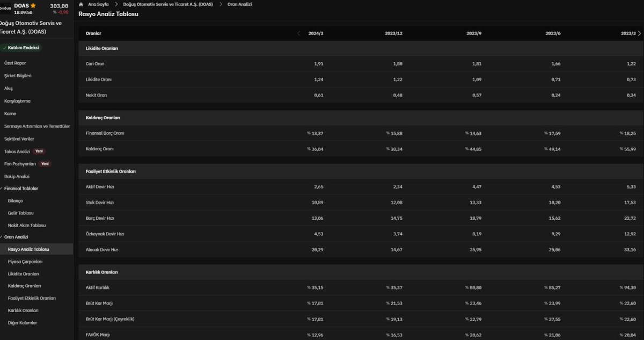Click the 2024/3 column header
Viewport: 644px width, 340px height.
[316, 33]
